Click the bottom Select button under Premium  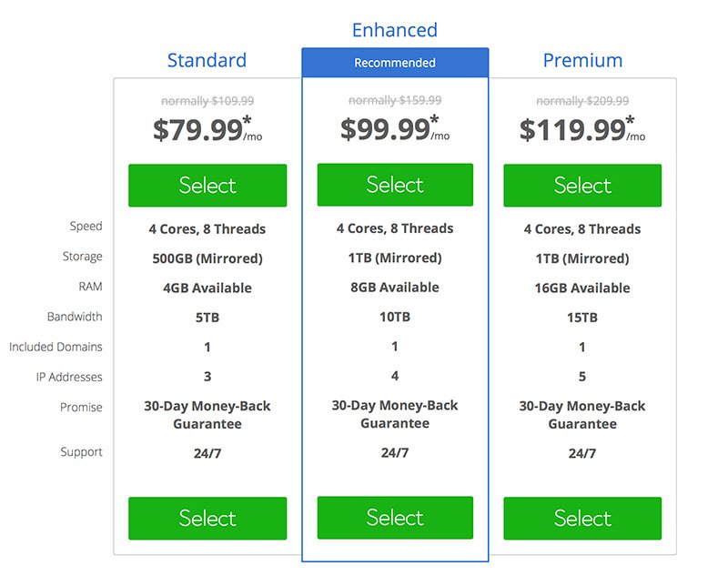[x=582, y=518]
